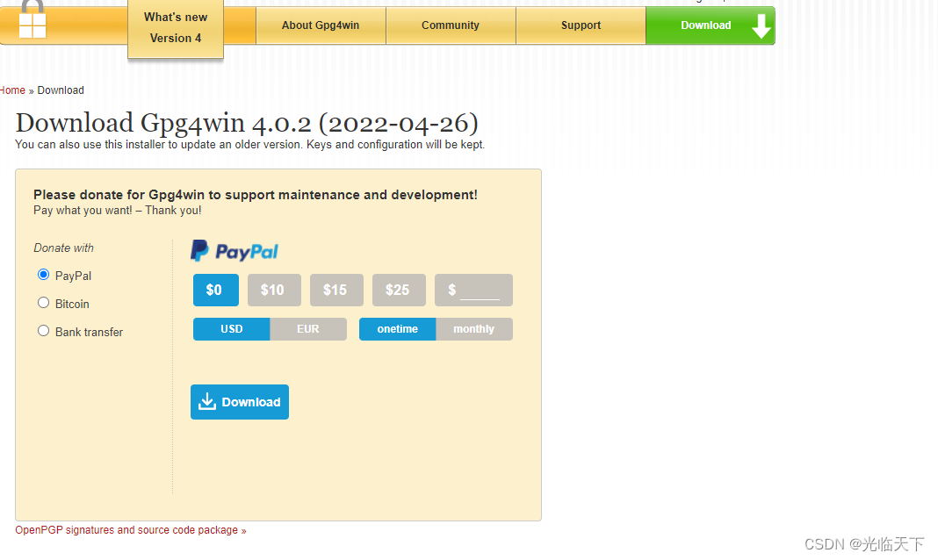Click the custom dollar amount field
The width and height of the screenshot is (938, 560).
pos(473,290)
